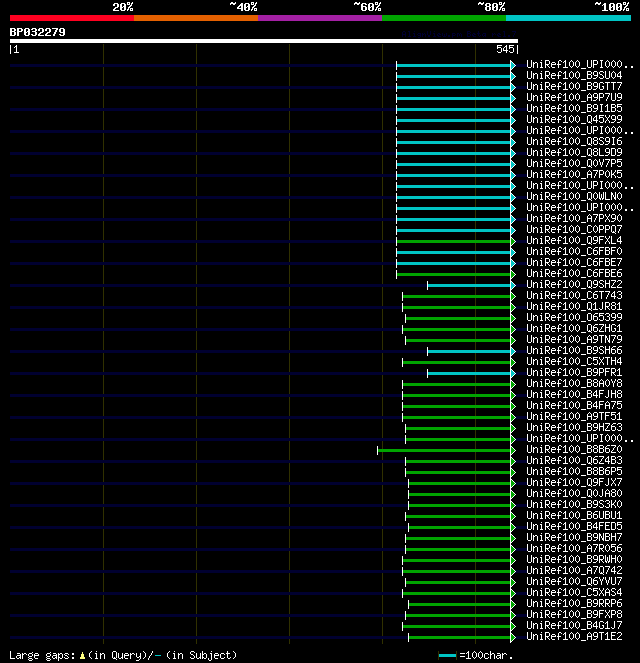Click the arrowhead ending the B9PFR1 alignment
This screenshot has height=663, width=640.
(x=513, y=373)
